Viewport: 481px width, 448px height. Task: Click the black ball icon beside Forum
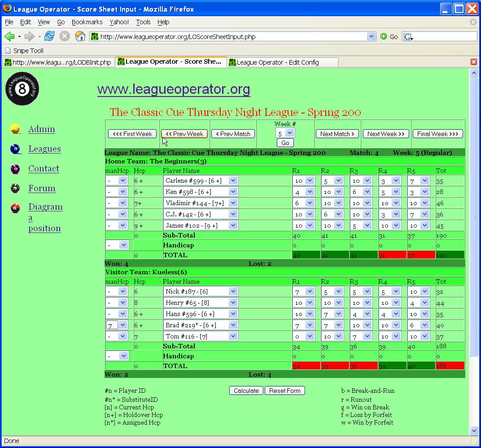[x=16, y=189]
